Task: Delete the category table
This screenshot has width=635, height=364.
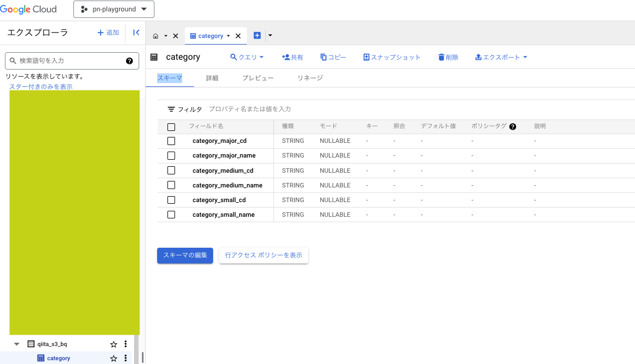Action: pyautogui.click(x=447, y=57)
